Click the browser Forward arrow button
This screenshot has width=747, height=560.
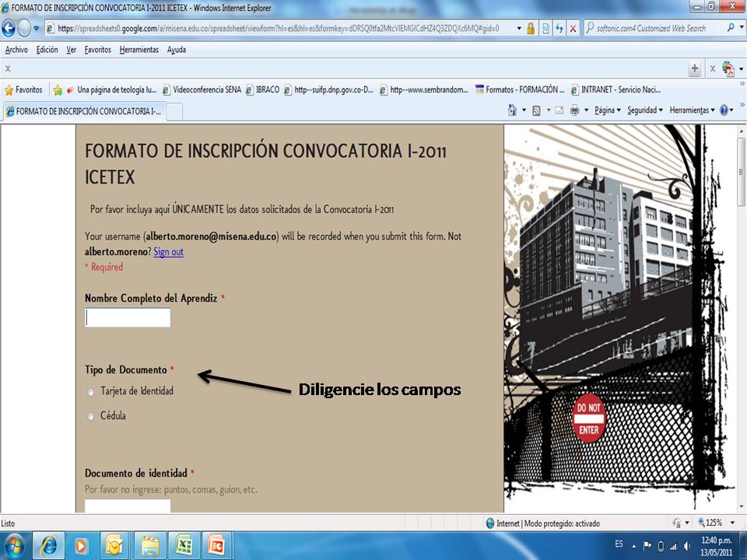point(24,28)
